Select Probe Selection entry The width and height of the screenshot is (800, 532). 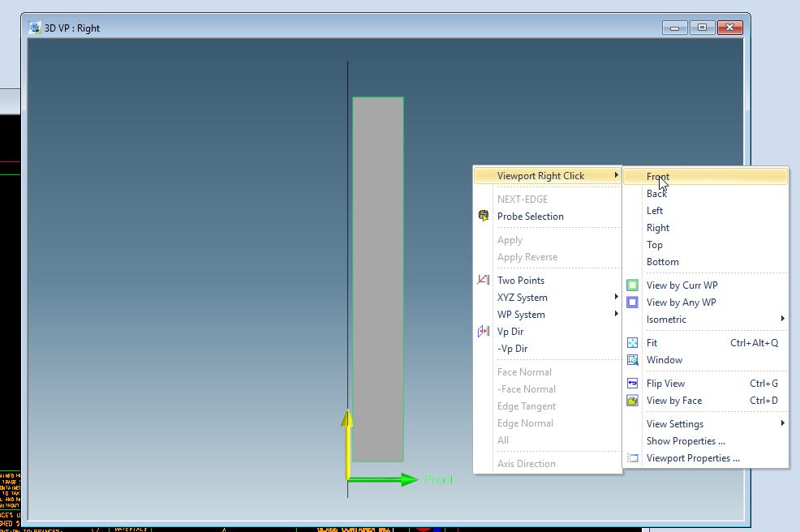[548, 217]
